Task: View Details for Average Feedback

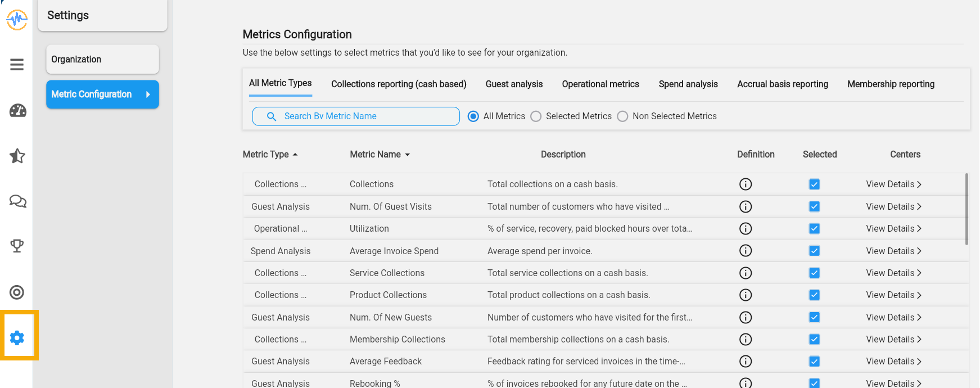Action: (x=894, y=362)
